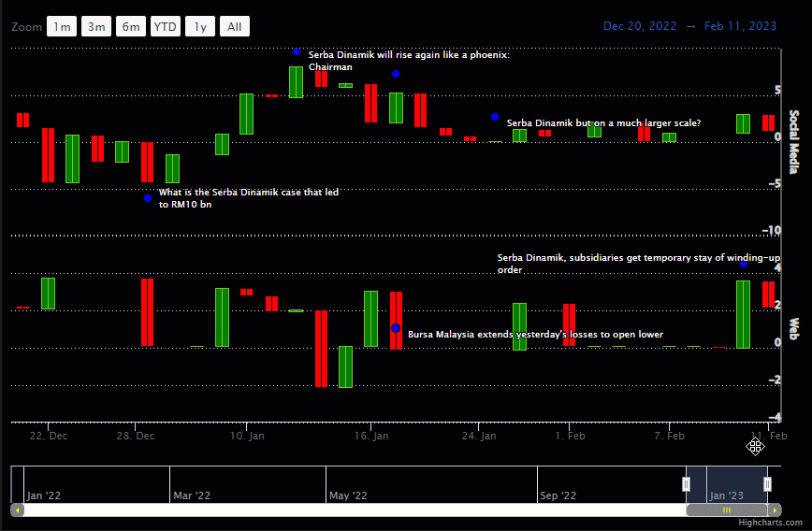Click the navigator left range handle
Viewport: 812px width, 531px height.
click(686, 484)
